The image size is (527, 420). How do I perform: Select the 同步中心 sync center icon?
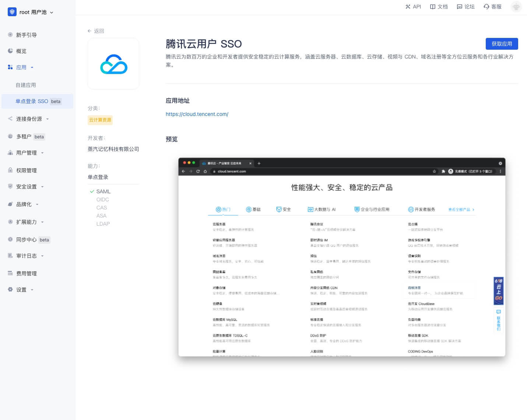click(10, 240)
